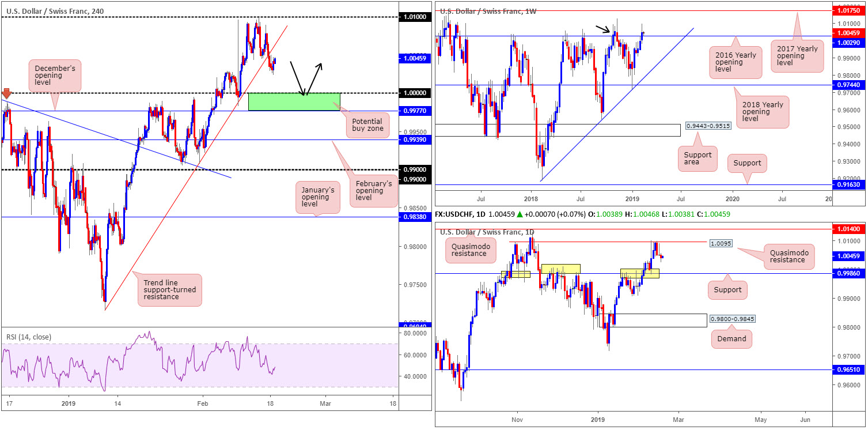Click the blue 0.99860 price tag

[850, 274]
